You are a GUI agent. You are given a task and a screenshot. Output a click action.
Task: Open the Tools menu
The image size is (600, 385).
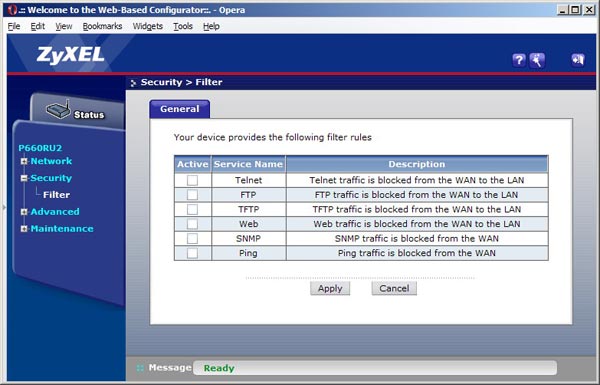tap(183, 26)
